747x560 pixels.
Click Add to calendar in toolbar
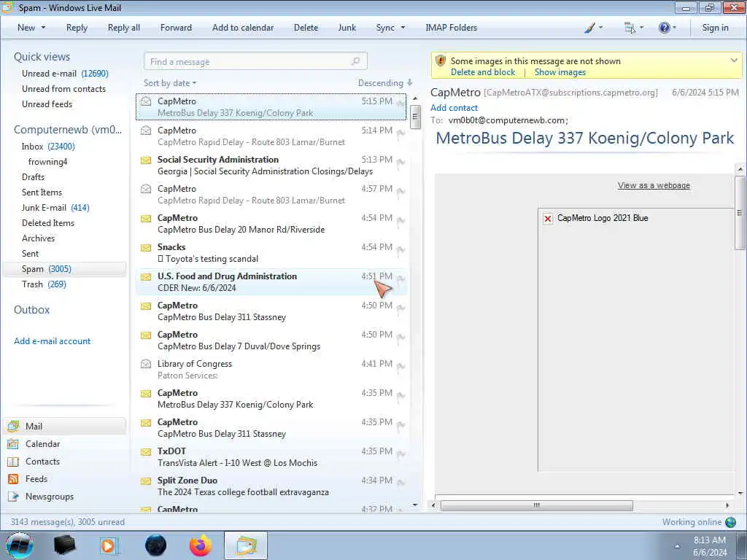click(243, 28)
